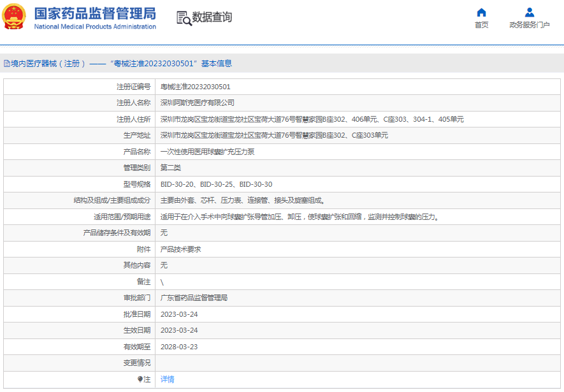Click the 附件 label cell
564x392 pixels.
point(80,249)
